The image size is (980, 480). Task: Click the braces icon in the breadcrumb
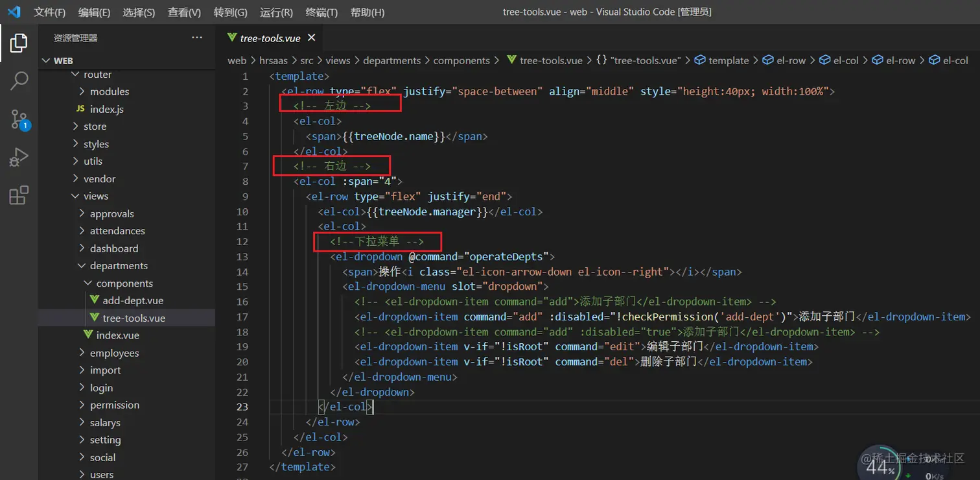(x=601, y=60)
